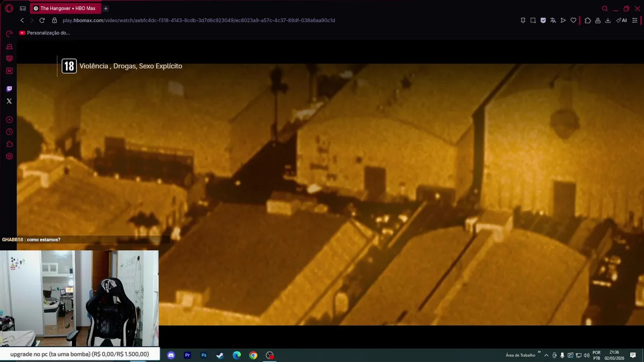The image size is (644, 362).
Task: Open the notifications action center
Action: 633,355
